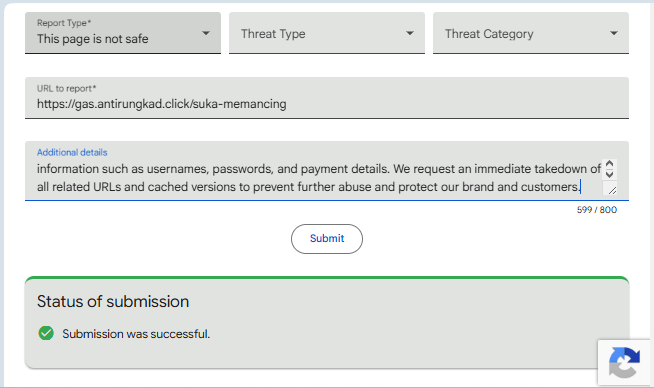Click the textarea resize handle
Image resolution: width=654 pixels, height=388 pixels.
[611, 190]
